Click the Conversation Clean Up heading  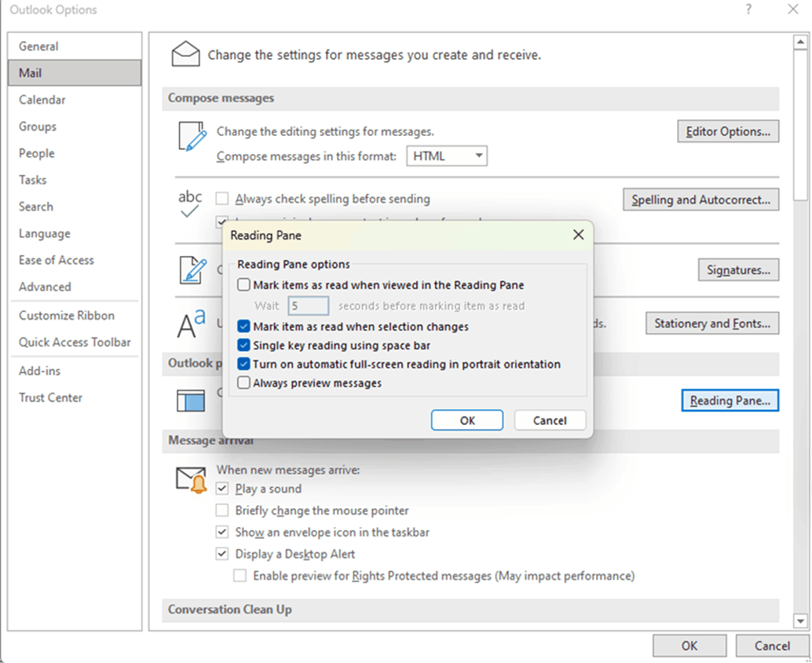(x=230, y=609)
